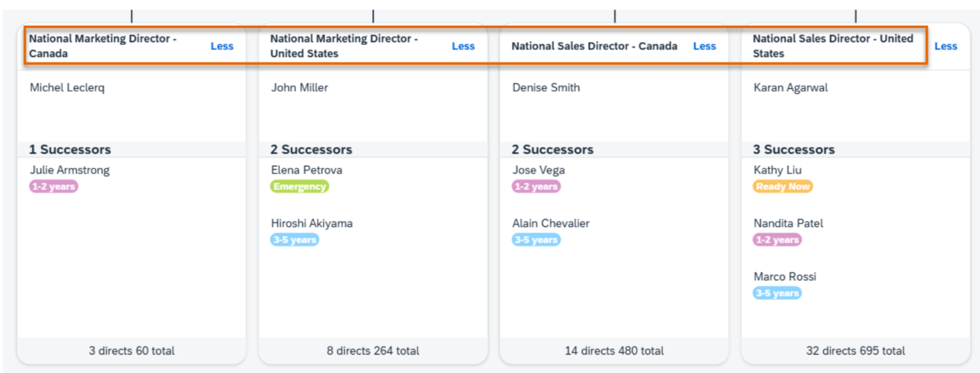
Task: Click the 3 directs 60 total footer
Action: tap(132, 350)
